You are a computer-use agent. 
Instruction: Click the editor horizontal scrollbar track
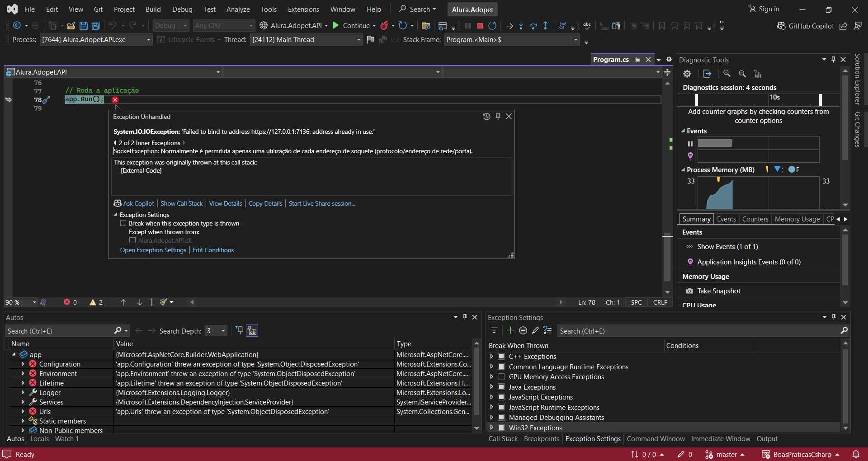(x=376, y=302)
